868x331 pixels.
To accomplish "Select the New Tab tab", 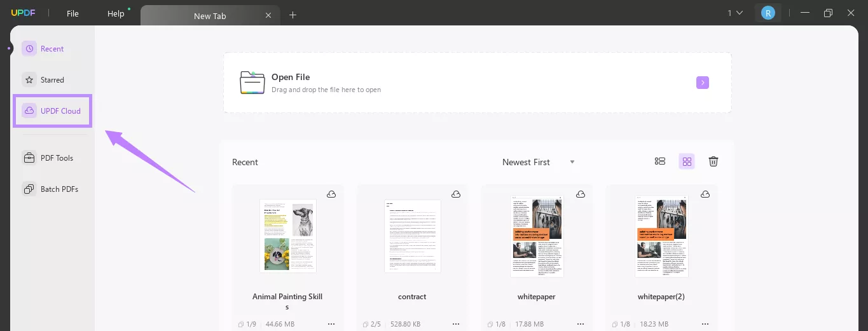I will click(x=210, y=16).
